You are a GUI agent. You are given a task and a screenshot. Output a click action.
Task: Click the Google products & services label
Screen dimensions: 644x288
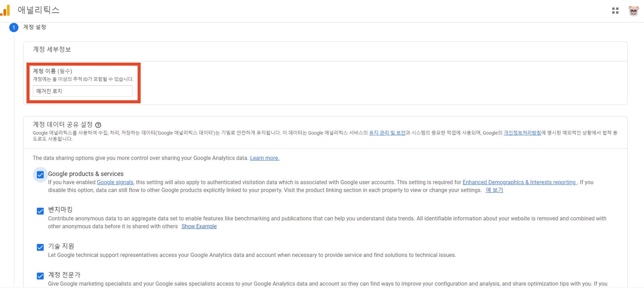coord(86,174)
